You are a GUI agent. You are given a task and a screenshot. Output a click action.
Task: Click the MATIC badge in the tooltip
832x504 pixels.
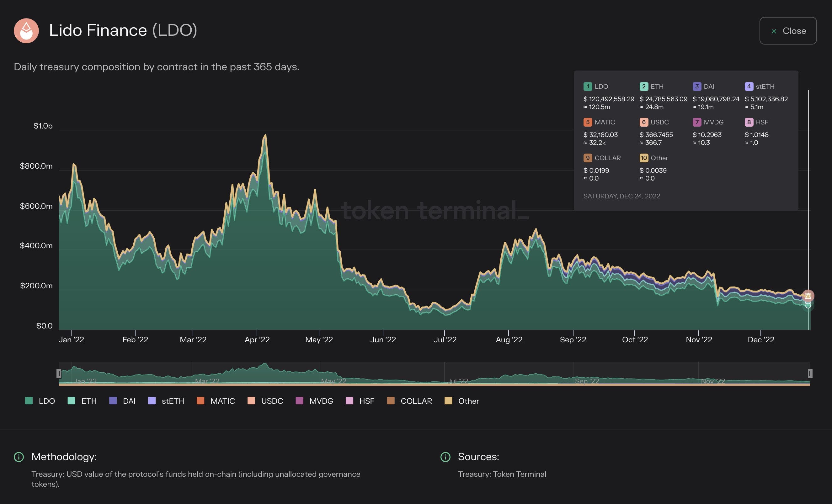pos(588,123)
